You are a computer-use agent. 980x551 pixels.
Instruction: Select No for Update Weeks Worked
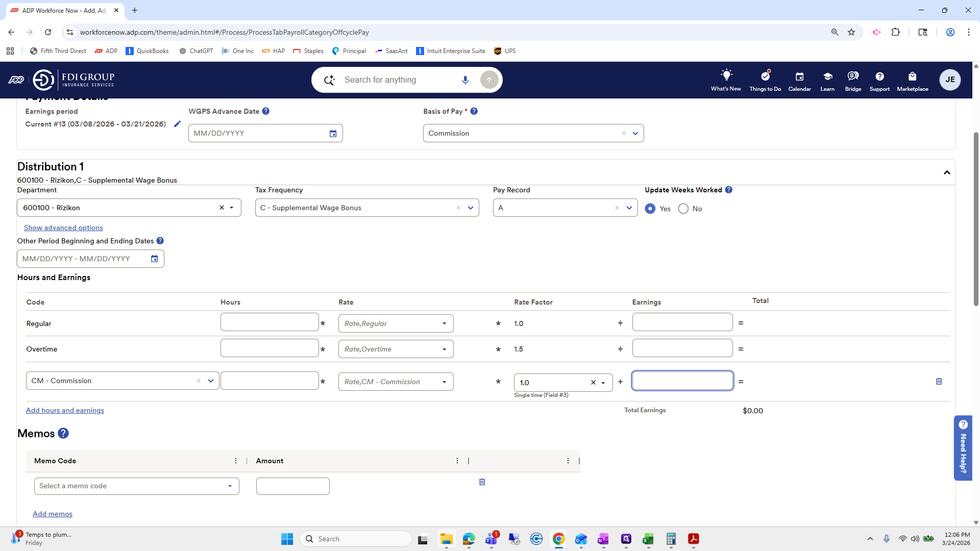[x=683, y=209]
